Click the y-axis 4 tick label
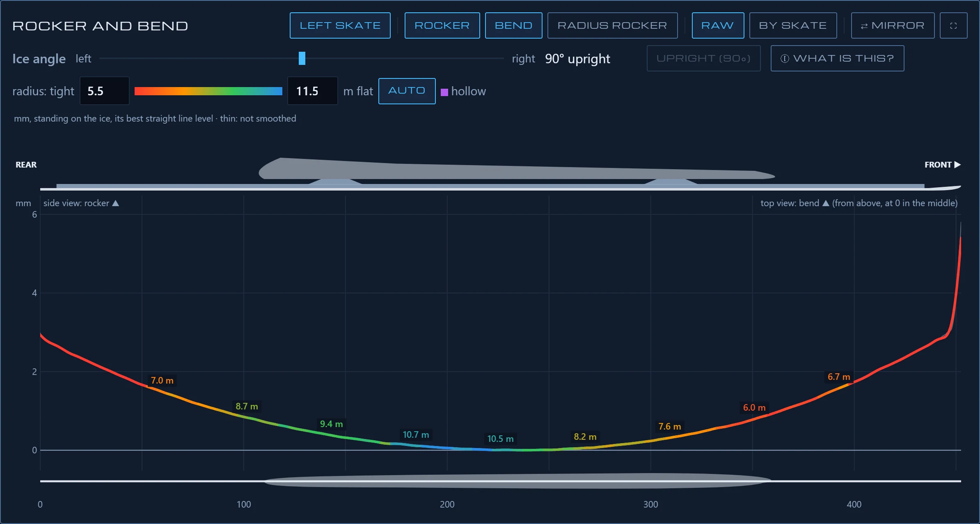This screenshot has height=524, width=980. coord(34,293)
